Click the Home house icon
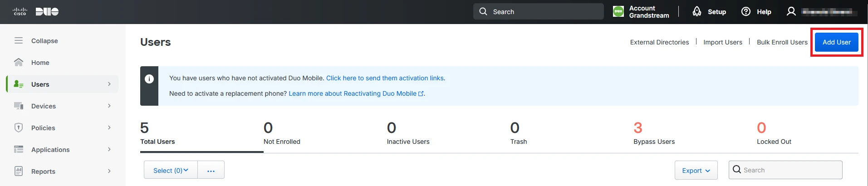Screen dimensions: 868x186 [19, 62]
